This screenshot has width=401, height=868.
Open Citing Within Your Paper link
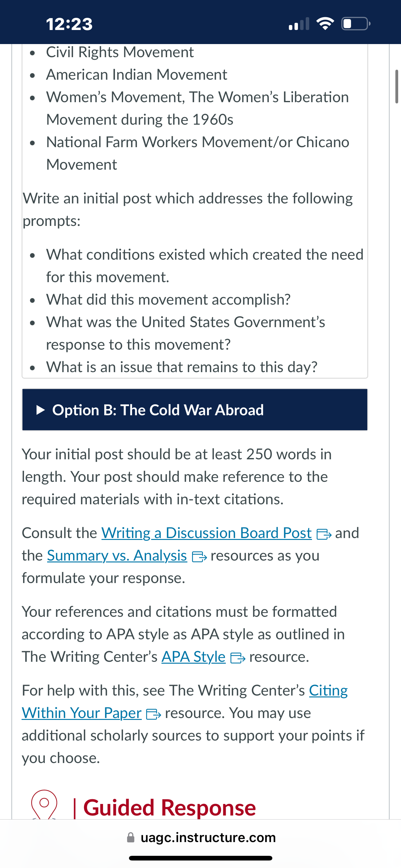click(x=185, y=701)
